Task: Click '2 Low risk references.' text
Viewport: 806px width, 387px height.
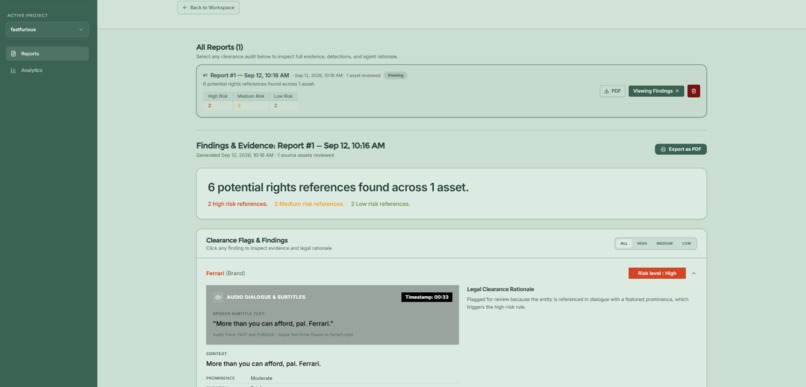Action: (x=380, y=204)
